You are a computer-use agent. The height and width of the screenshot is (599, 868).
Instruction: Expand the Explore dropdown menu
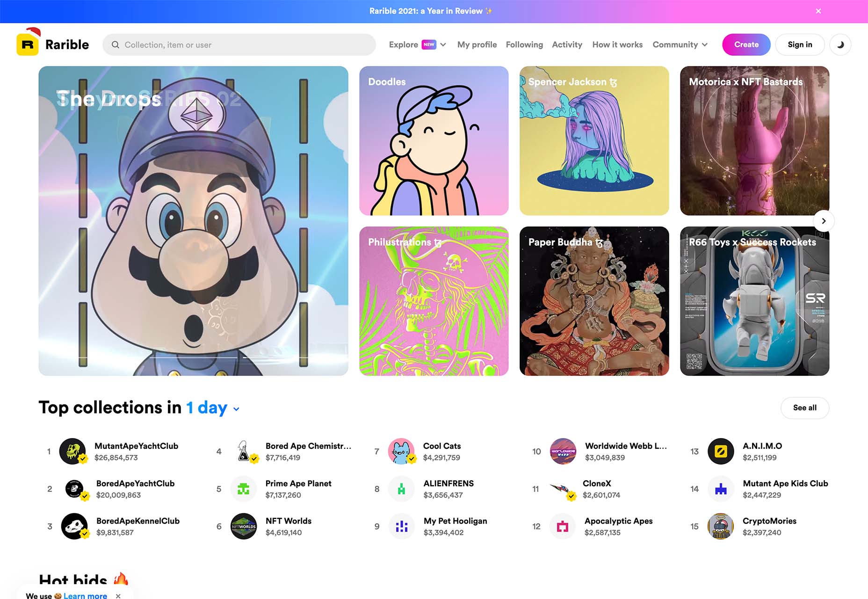pos(417,44)
